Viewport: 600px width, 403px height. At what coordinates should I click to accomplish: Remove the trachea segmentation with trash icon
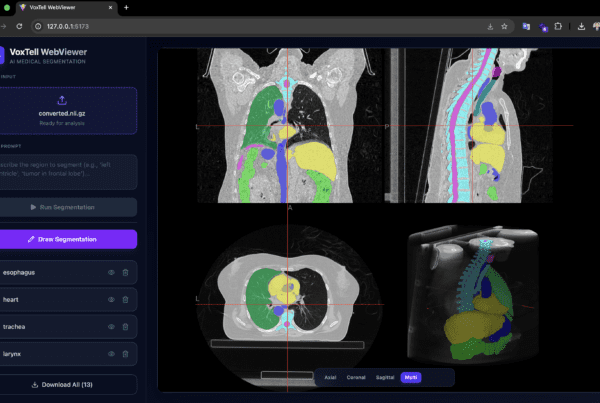coord(125,326)
